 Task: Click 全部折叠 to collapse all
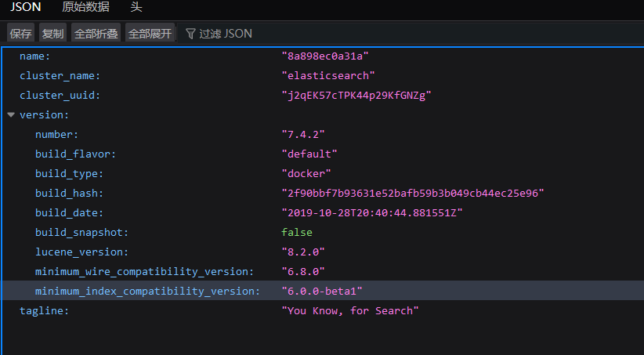coord(96,33)
